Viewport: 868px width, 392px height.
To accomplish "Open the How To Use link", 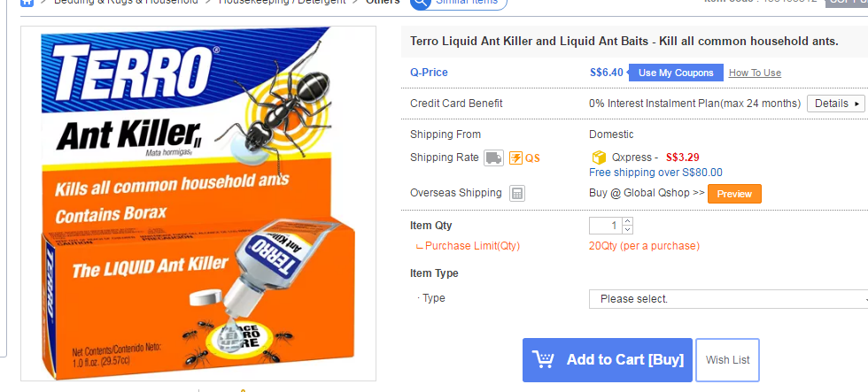I will pyautogui.click(x=755, y=73).
